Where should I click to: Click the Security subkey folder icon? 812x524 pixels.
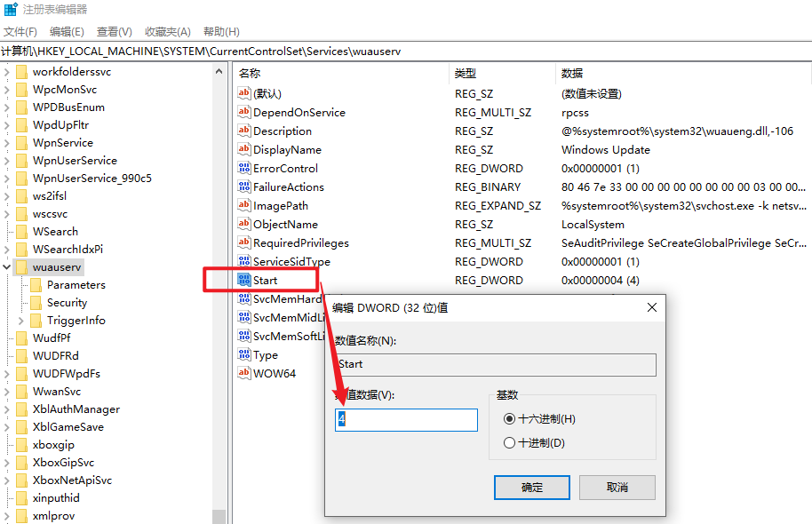coord(36,302)
